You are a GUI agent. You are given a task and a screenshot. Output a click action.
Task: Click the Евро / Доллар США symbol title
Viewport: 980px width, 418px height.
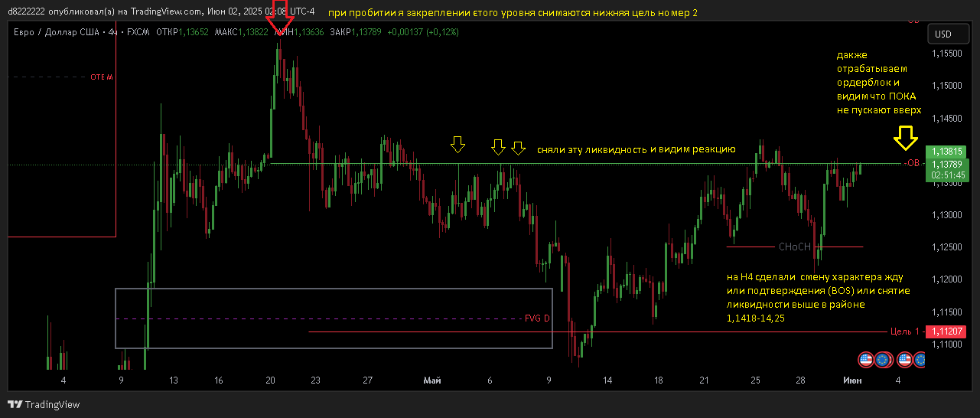pos(55,32)
